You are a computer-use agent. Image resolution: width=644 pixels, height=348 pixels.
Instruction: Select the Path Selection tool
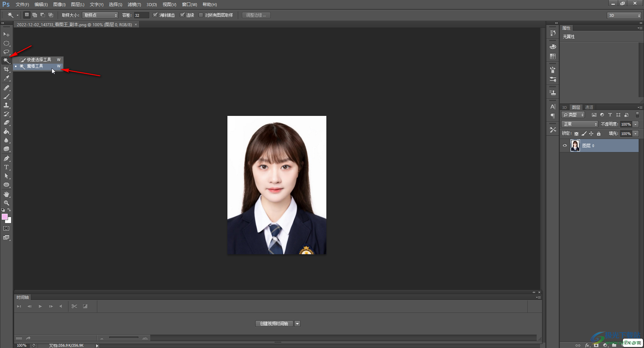(x=6, y=176)
